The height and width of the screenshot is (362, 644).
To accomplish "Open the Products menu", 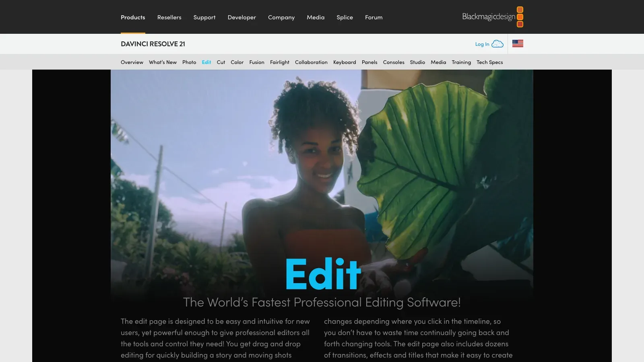I will pyautogui.click(x=133, y=17).
